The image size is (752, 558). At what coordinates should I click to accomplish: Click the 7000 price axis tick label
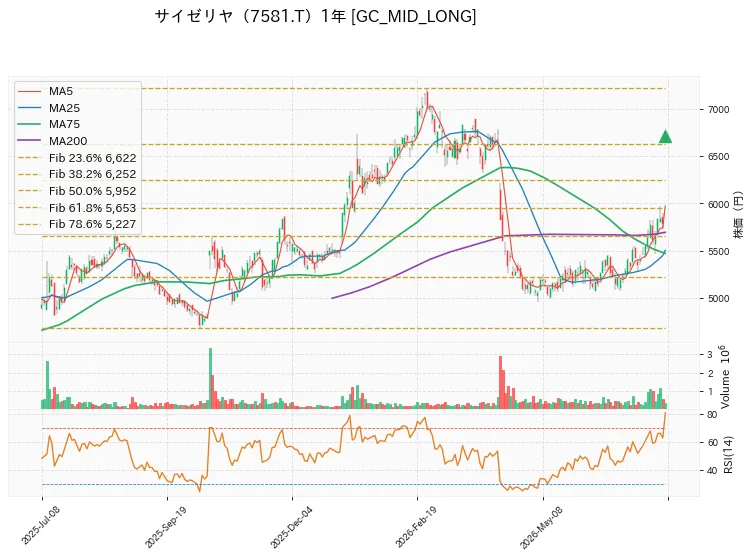718,110
